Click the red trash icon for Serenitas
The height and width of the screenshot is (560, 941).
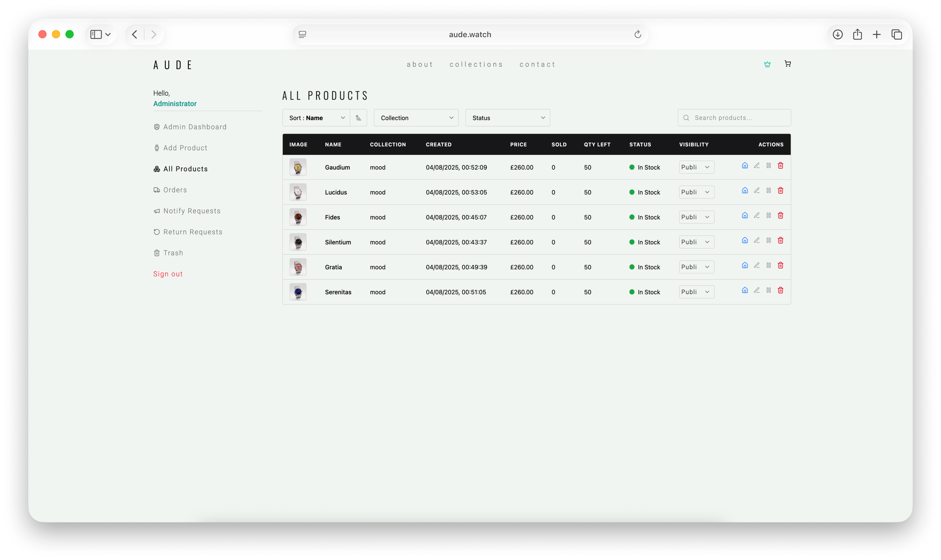[780, 290]
